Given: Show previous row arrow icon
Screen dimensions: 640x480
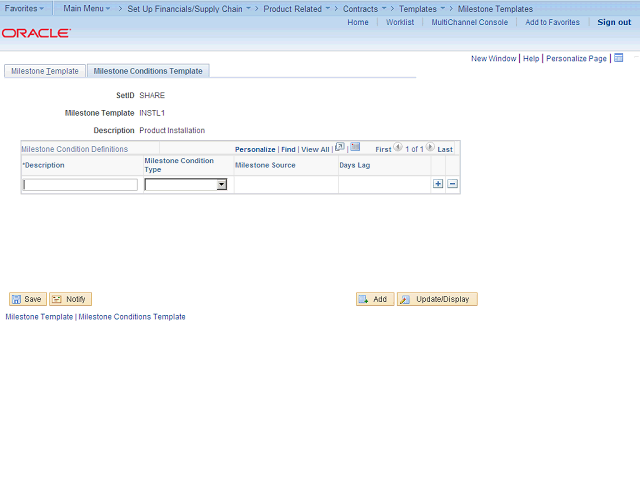Looking at the screenshot, I should point(398,147).
